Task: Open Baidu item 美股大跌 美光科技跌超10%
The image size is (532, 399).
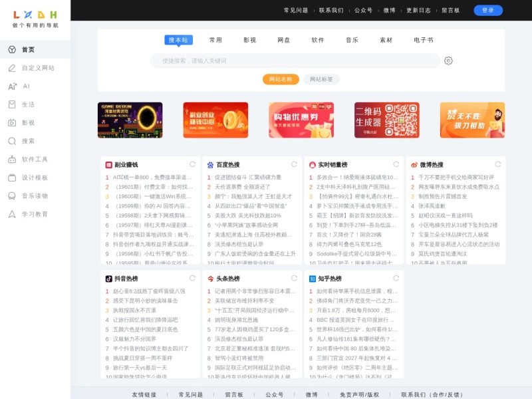Action: pos(248,215)
